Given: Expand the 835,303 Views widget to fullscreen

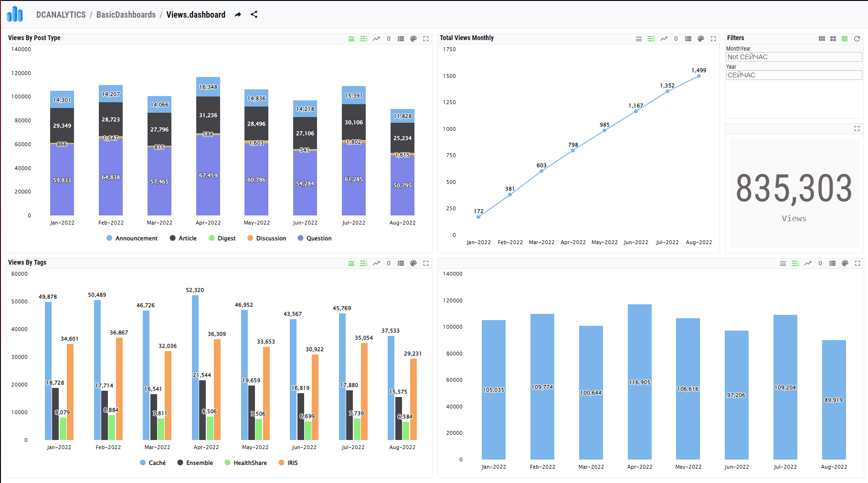Looking at the screenshot, I should click(x=857, y=129).
